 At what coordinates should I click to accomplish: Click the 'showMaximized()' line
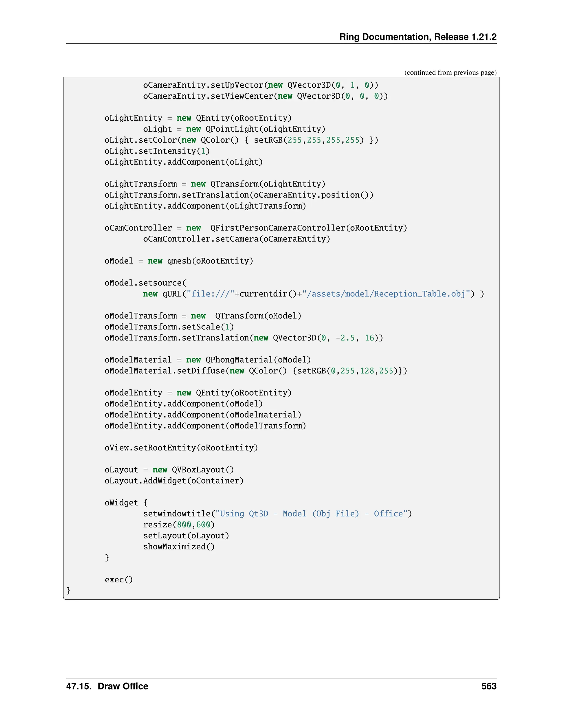click(179, 547)
